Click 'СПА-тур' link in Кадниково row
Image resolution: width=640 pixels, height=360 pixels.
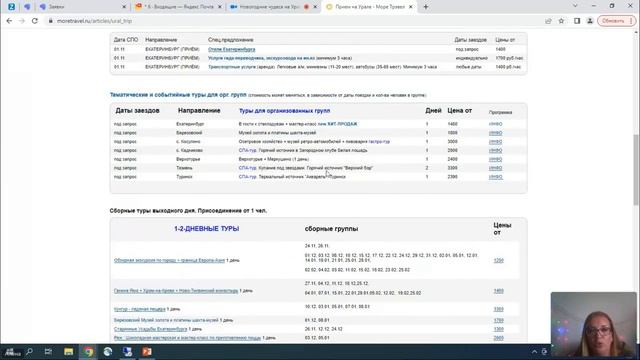pyautogui.click(x=247, y=151)
